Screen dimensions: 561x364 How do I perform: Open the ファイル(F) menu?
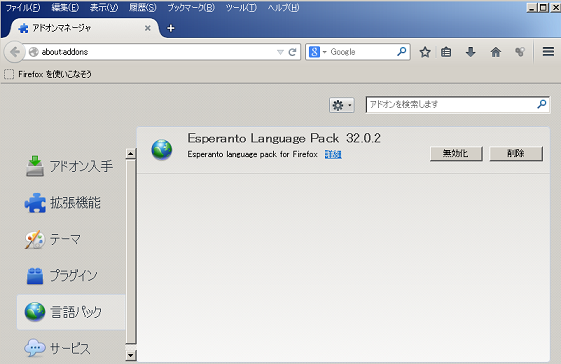23,8
